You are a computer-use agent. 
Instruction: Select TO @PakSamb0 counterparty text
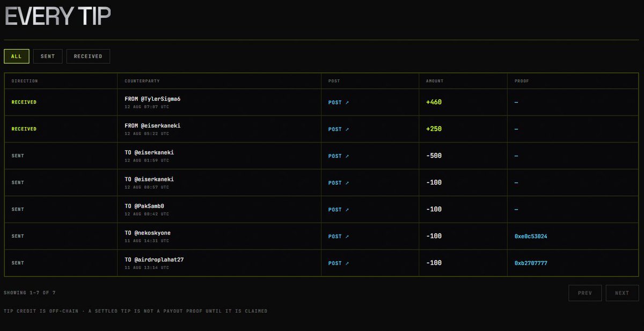coord(144,206)
